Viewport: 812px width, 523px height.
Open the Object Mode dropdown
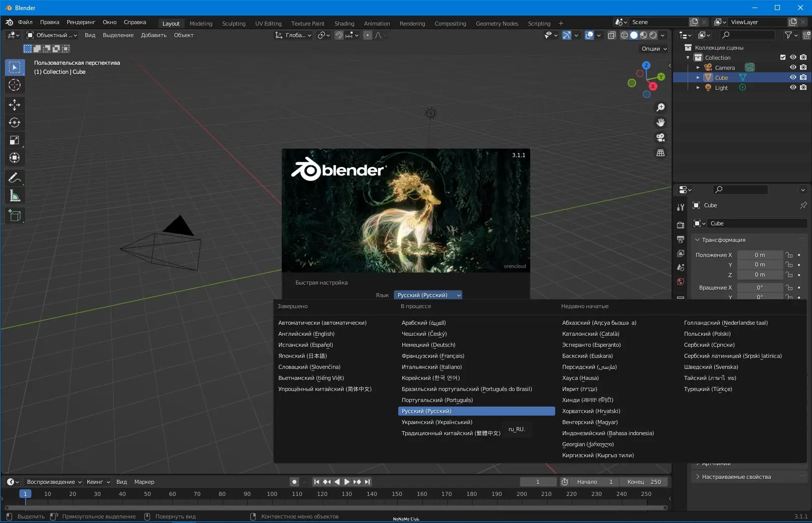point(52,35)
